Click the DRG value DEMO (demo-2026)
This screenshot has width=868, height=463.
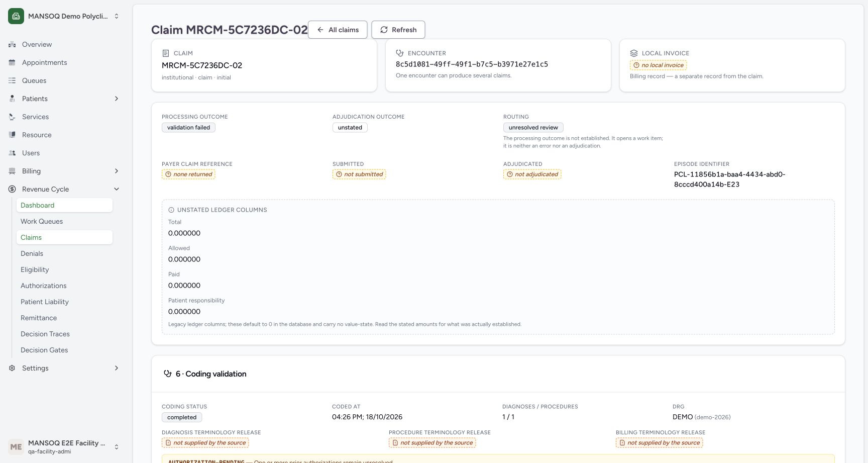(x=701, y=417)
